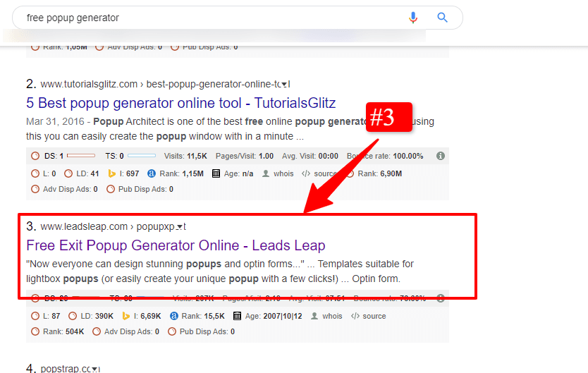Click Pub Disp Ads: 0 under leadsleap
588x373 pixels.
click(207, 331)
